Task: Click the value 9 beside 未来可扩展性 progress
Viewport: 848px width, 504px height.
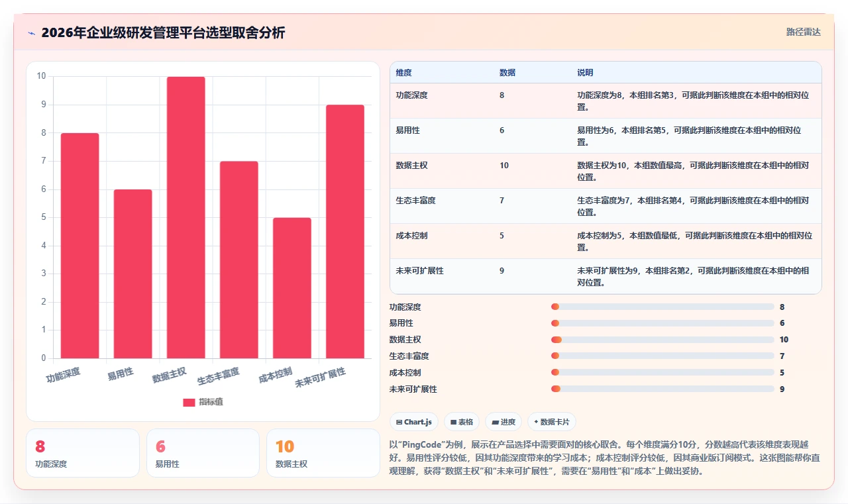Action: tap(782, 389)
